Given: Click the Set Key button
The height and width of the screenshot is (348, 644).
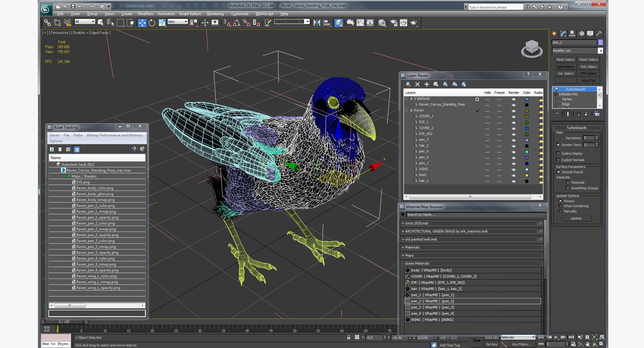Looking at the screenshot, I should (491, 345).
